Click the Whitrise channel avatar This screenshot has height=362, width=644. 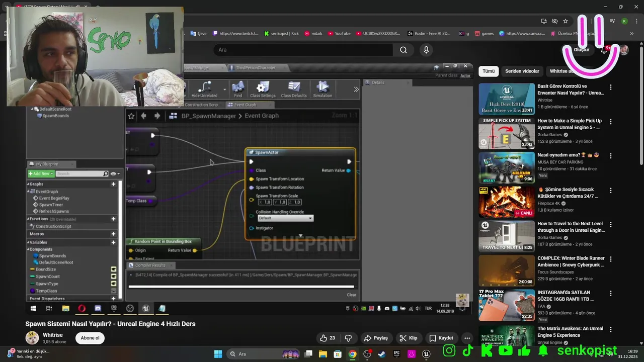(x=32, y=338)
